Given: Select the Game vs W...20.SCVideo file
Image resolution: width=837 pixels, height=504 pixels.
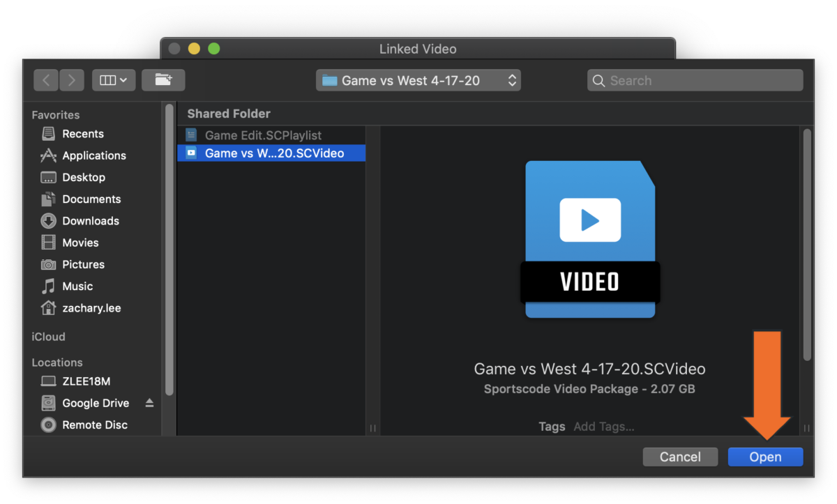Looking at the screenshot, I should coord(271,153).
